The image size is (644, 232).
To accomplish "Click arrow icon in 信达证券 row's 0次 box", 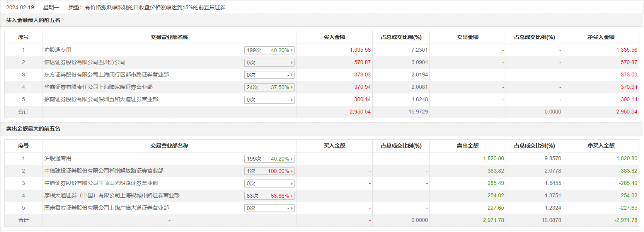I will 292,63.
